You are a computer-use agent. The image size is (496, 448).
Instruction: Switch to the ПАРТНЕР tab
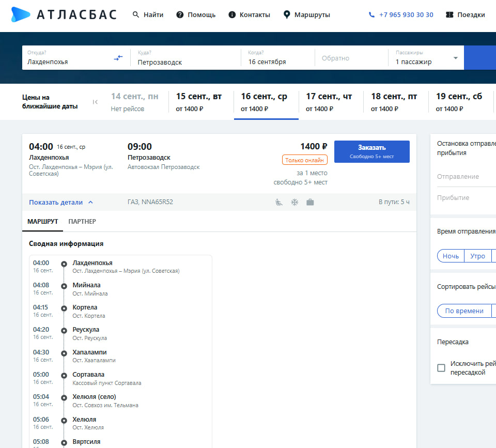coord(82,222)
